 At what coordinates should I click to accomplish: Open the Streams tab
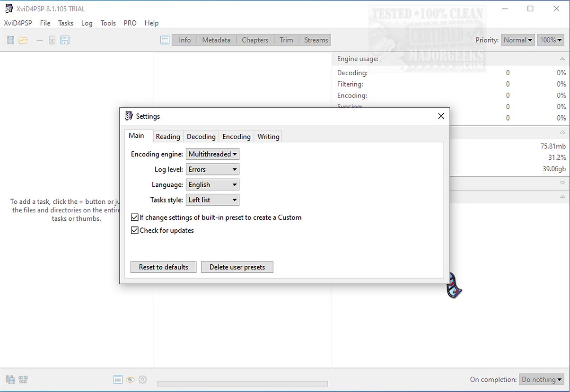point(316,40)
